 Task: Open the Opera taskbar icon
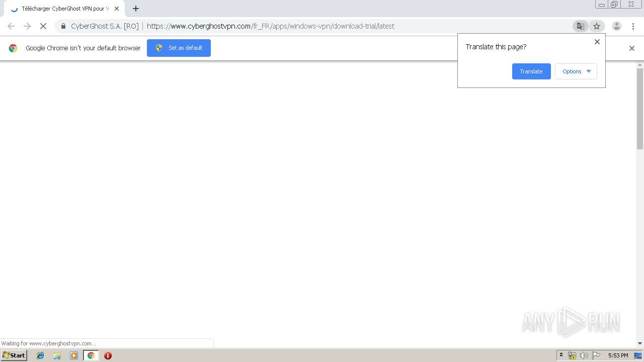pos(108,355)
